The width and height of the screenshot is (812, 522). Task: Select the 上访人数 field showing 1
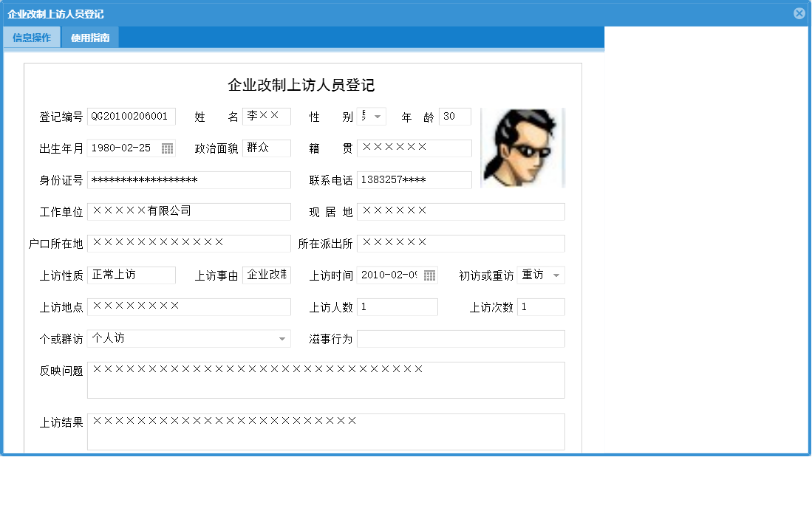pyautogui.click(x=397, y=306)
